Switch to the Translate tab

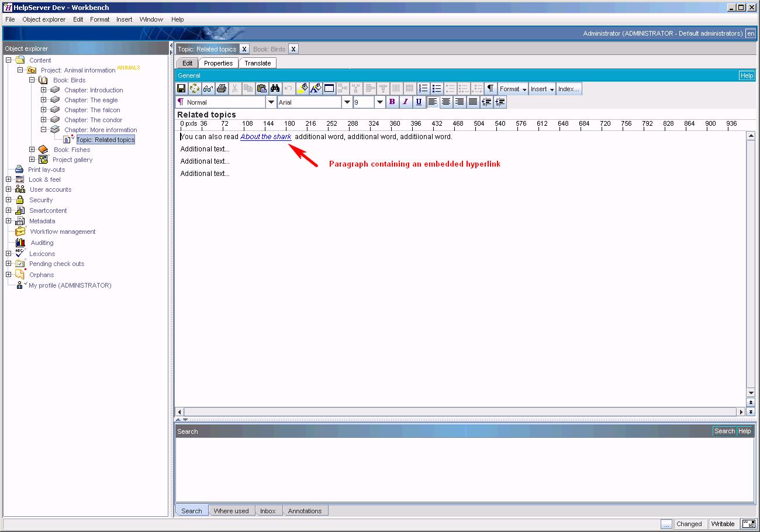click(x=258, y=63)
